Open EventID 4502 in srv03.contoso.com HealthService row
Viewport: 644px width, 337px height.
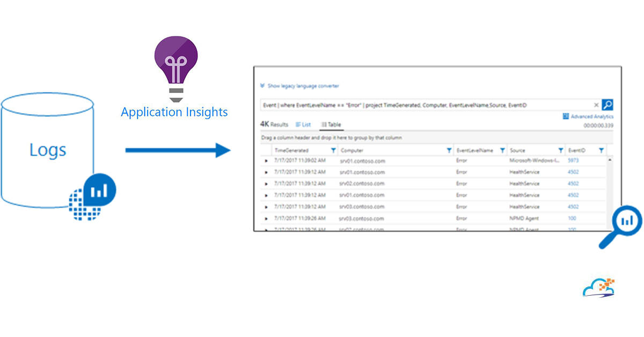pos(573,207)
